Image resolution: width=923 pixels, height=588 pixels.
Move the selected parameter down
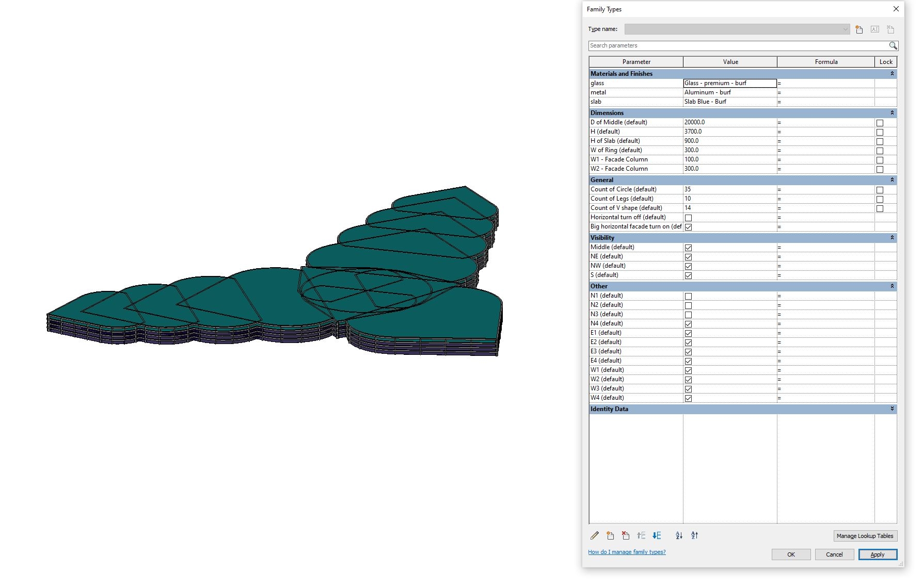[x=657, y=535]
